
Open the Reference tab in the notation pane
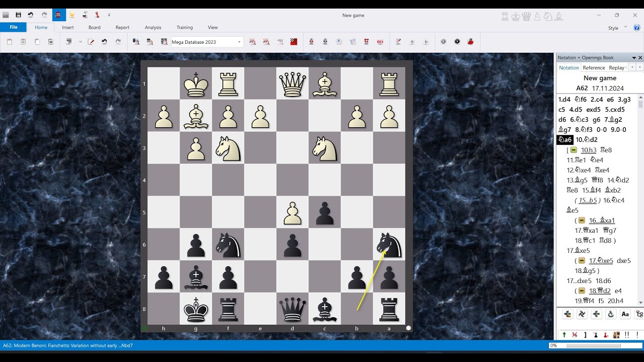[594, 68]
